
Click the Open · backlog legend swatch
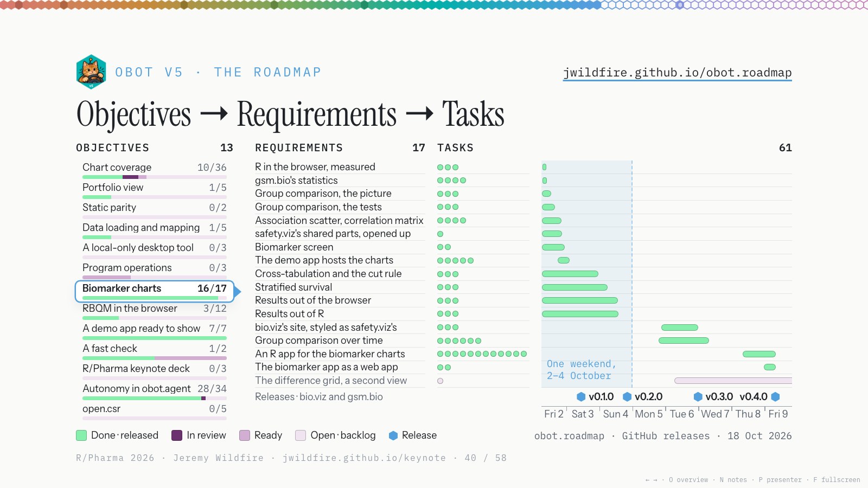[x=301, y=435]
